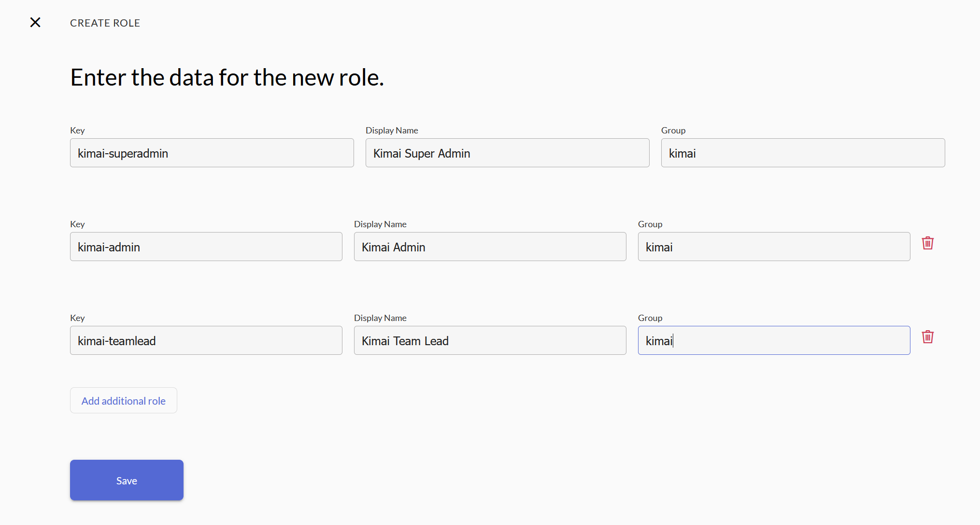Click the CREATE ROLE header title
The width and height of the screenshot is (980, 525).
click(x=105, y=23)
